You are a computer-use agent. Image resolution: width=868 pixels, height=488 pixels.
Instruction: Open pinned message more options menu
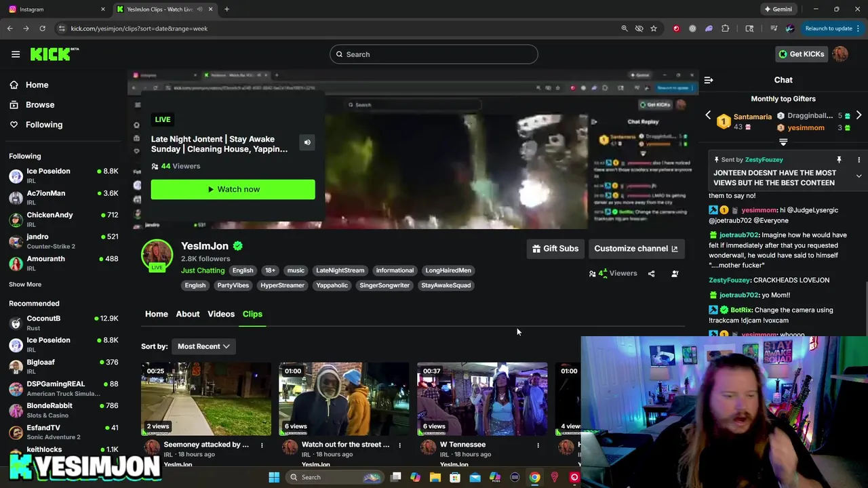pos(859,160)
